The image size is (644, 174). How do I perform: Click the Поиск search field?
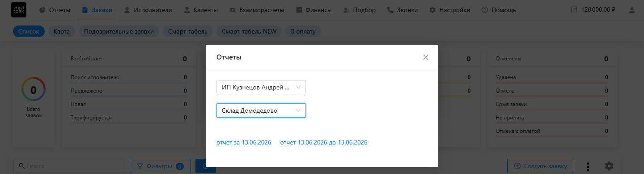[x=69, y=166]
